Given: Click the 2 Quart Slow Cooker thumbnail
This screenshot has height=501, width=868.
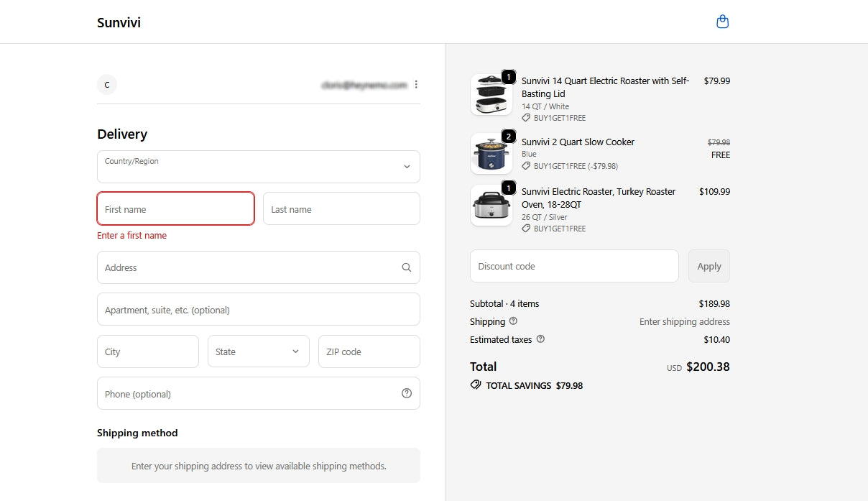Looking at the screenshot, I should pos(491,153).
